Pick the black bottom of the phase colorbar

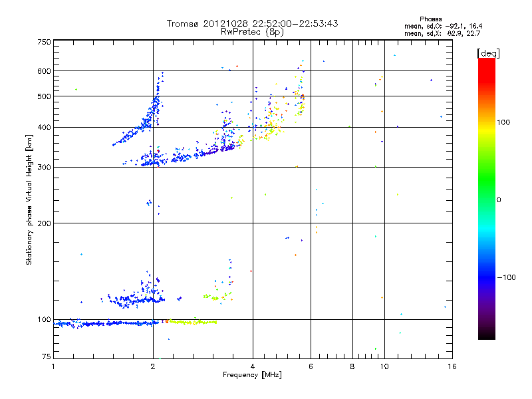[487, 334]
